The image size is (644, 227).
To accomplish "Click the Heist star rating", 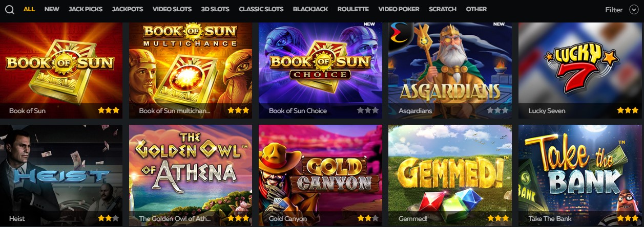I will tap(109, 218).
